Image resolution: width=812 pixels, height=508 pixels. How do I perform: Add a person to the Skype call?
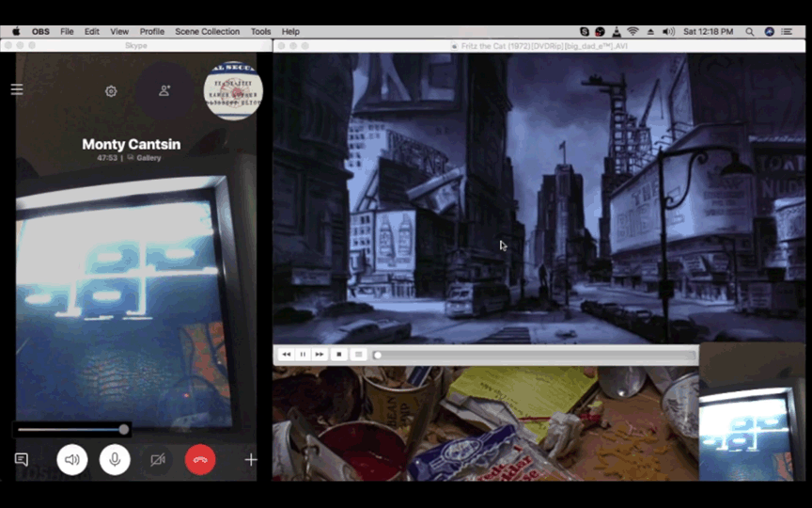coord(164,90)
